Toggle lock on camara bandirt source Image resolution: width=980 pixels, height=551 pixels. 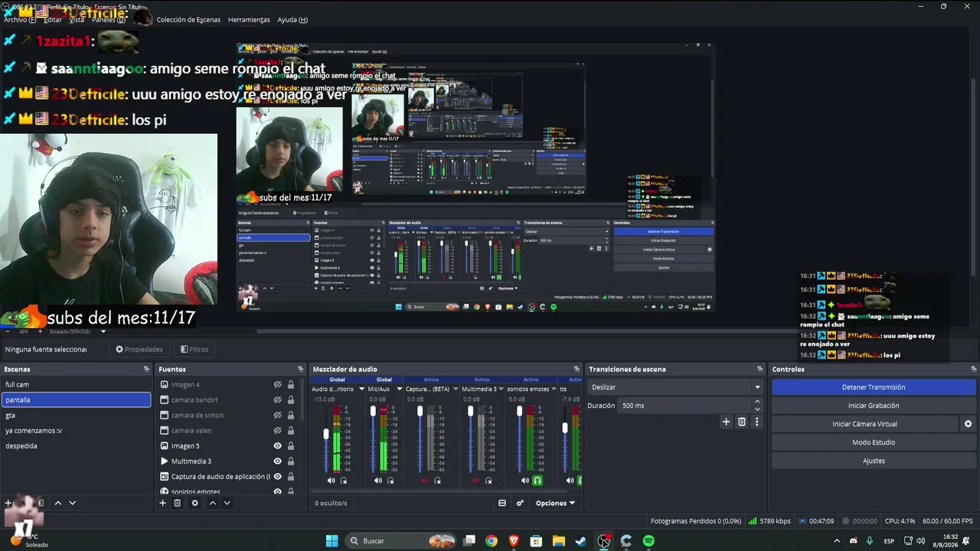pos(291,399)
